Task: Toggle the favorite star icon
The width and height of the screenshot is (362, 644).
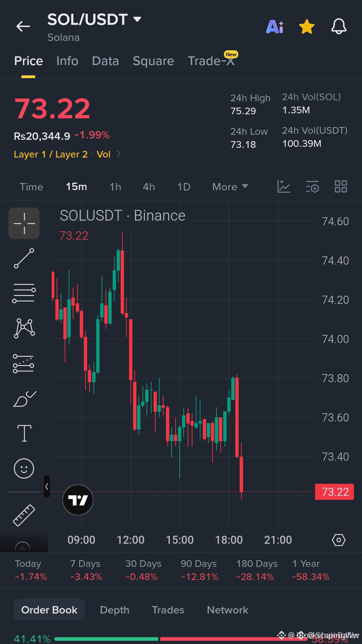Action: (x=307, y=26)
